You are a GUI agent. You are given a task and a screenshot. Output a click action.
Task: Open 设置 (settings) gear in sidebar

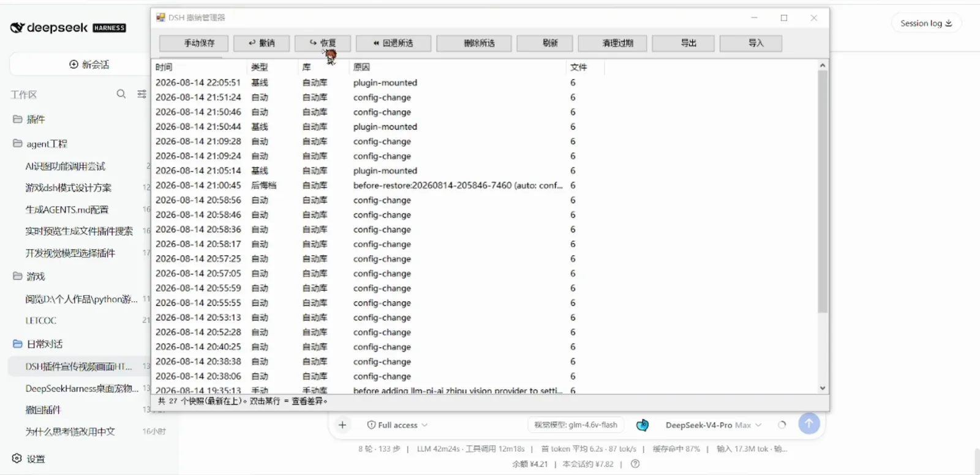[28, 458]
